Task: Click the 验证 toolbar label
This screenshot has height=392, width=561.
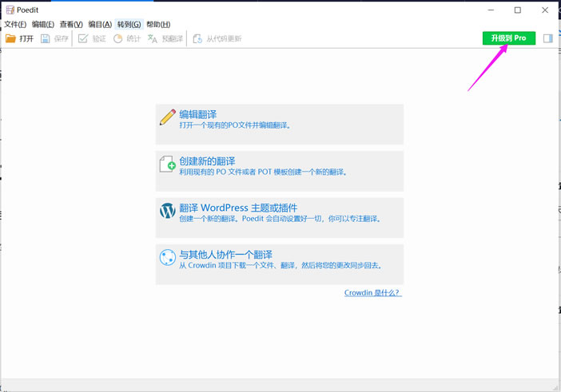Action: [x=99, y=38]
